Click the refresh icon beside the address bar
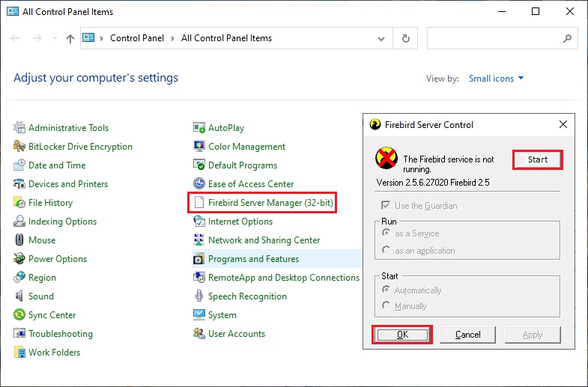The width and height of the screenshot is (588, 387). pyautogui.click(x=405, y=38)
